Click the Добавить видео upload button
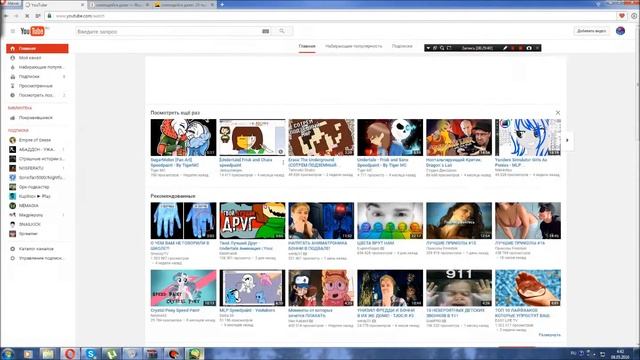This screenshot has width=640, height=360. pos(591,31)
